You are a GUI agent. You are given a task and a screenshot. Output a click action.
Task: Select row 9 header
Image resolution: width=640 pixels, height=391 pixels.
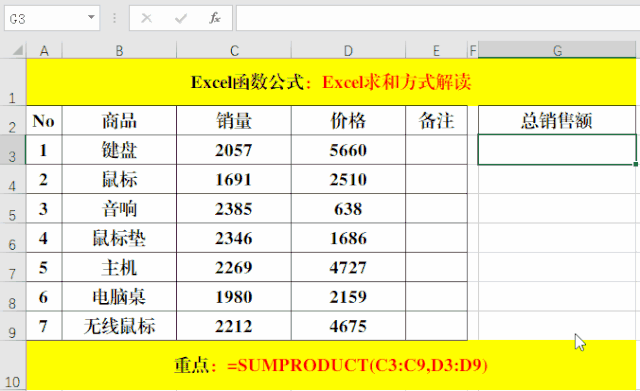(x=13, y=326)
